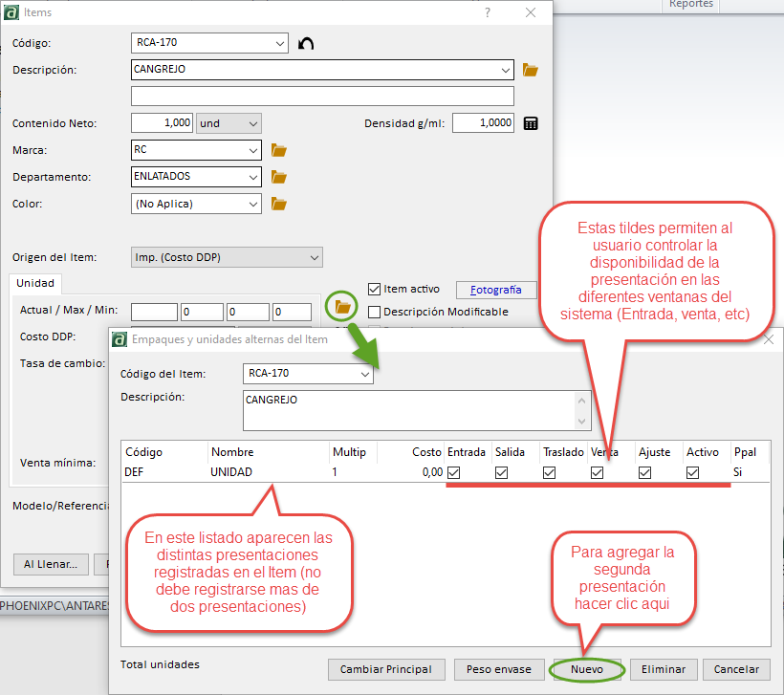Click the help question mark in Items title bar
Screen dimensions: 784x695
[488, 12]
